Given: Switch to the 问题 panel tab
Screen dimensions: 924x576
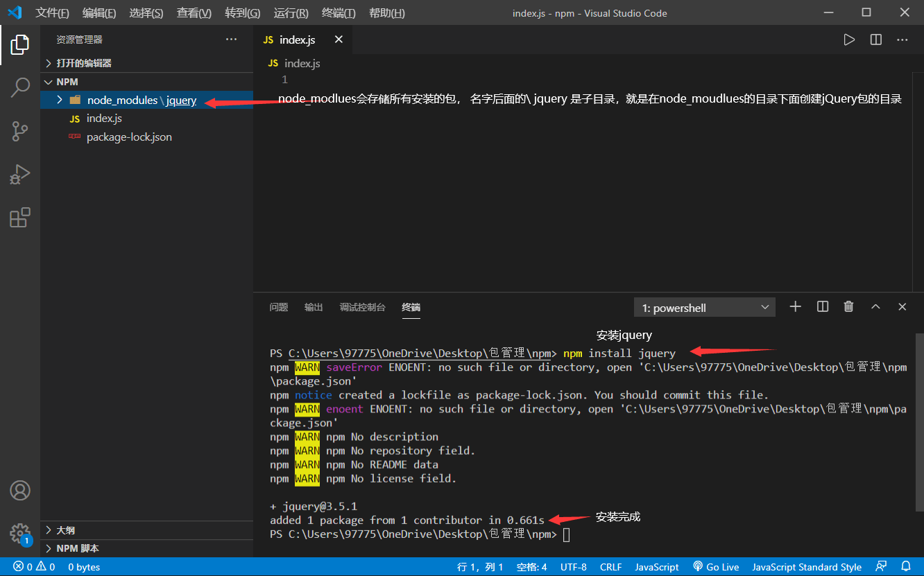Looking at the screenshot, I should pos(279,307).
